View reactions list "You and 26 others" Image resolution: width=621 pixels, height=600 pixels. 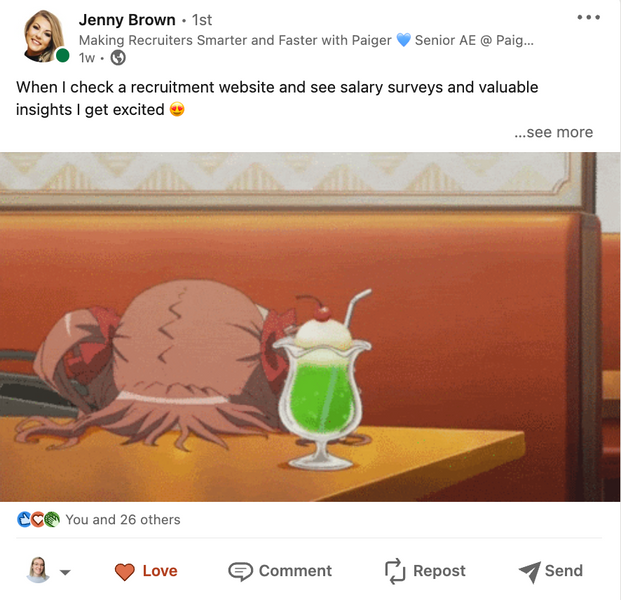123,519
